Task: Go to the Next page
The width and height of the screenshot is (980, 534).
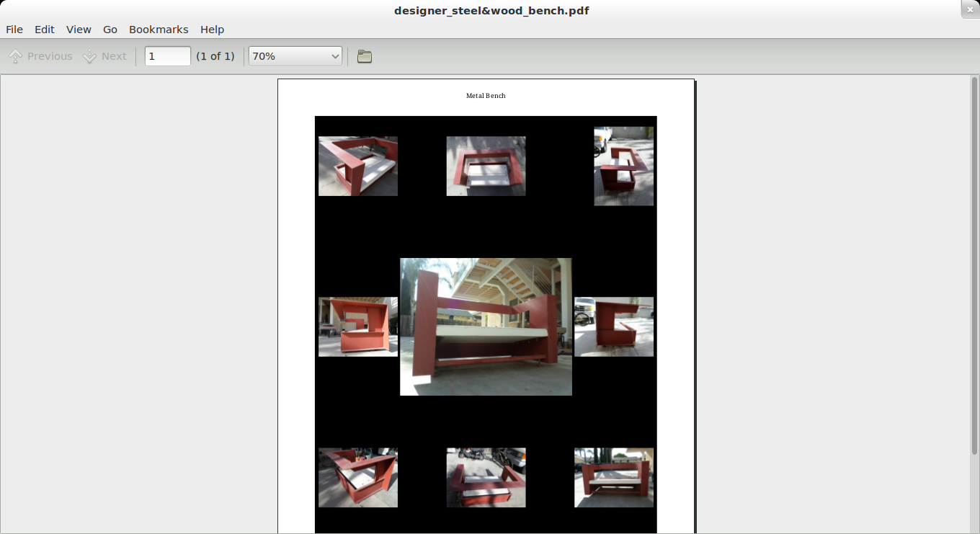Action: (x=105, y=56)
